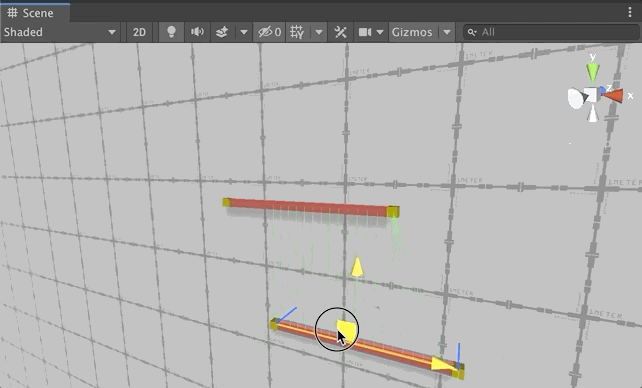The width and height of the screenshot is (642, 388).
Task: Toggle scene audio speaker icon
Action: [x=197, y=32]
